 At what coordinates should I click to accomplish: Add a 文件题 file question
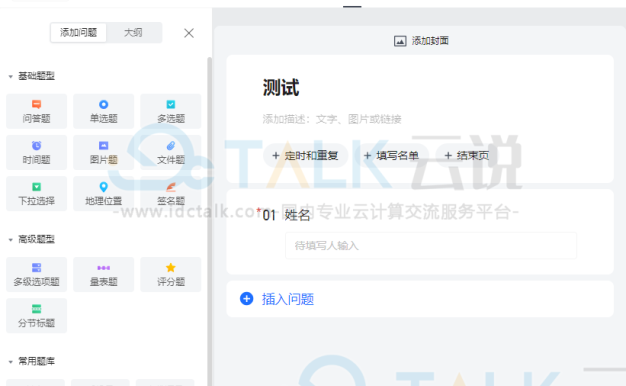coord(170,152)
